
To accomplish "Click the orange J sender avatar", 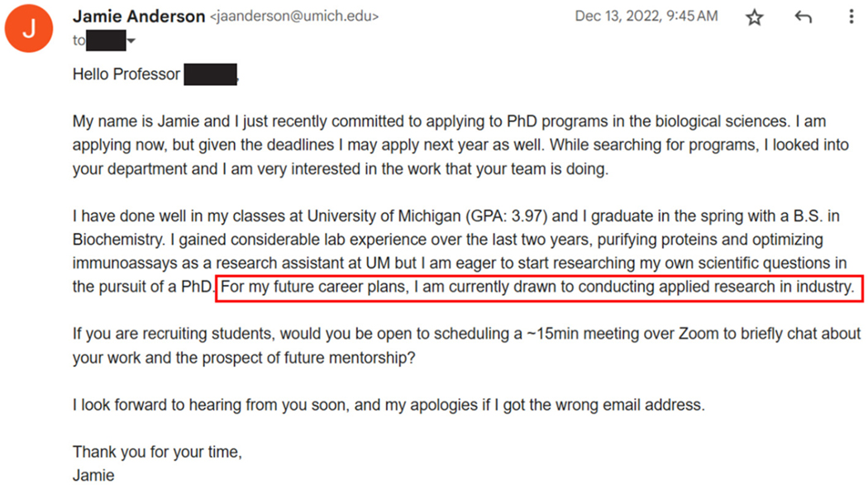I will pyautogui.click(x=29, y=28).
